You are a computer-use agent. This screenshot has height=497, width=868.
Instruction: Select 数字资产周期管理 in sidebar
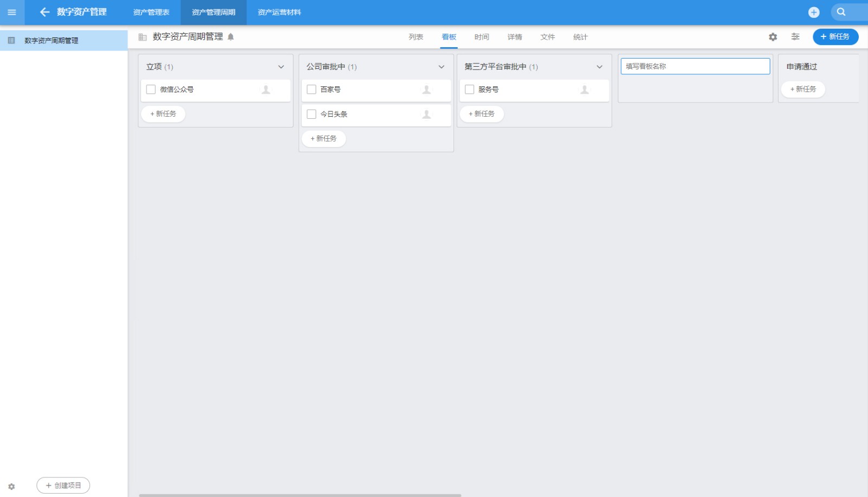pyautogui.click(x=63, y=40)
